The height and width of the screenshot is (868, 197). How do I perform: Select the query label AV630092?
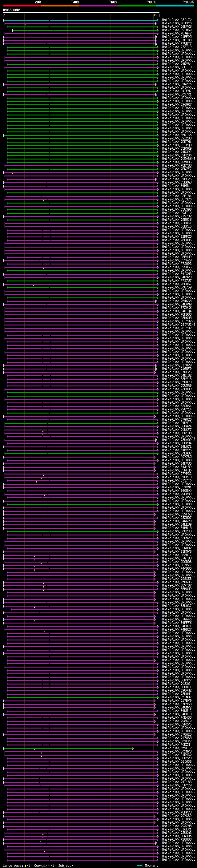pyautogui.click(x=11, y=10)
